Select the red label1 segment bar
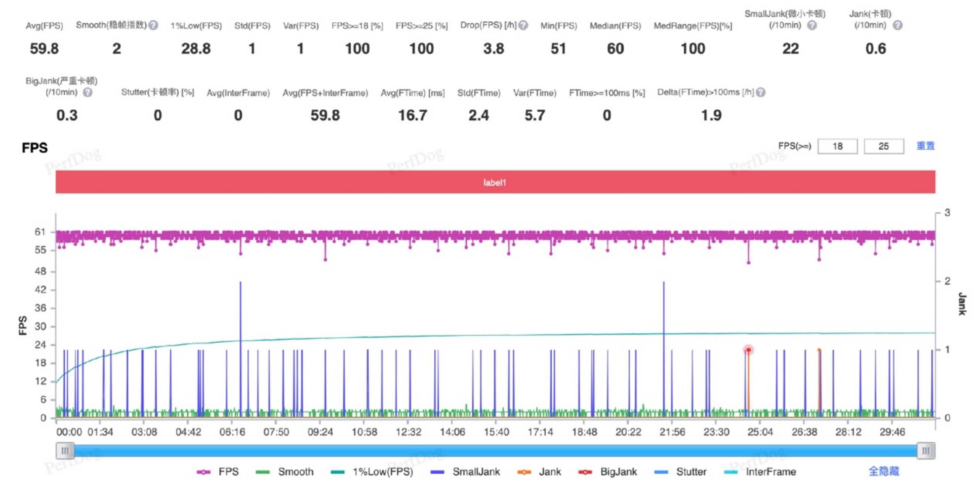 click(495, 182)
